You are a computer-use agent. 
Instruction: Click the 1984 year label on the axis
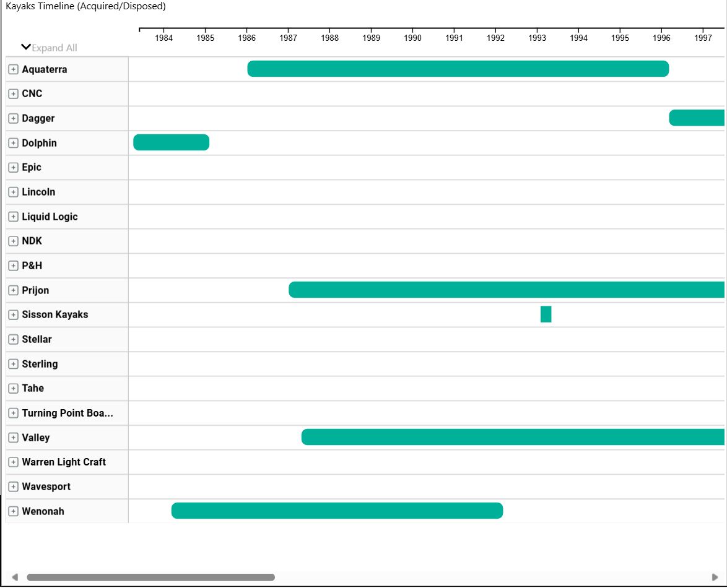tap(163, 38)
